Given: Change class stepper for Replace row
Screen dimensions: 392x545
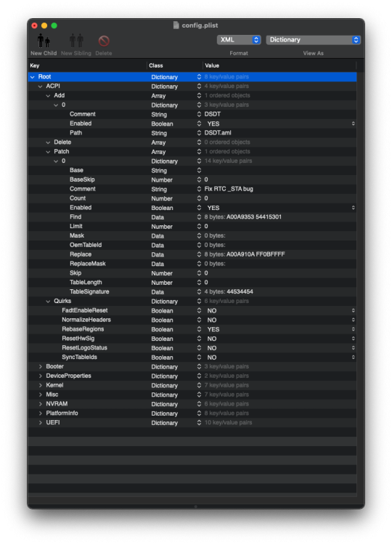Looking at the screenshot, I should click(x=199, y=254).
